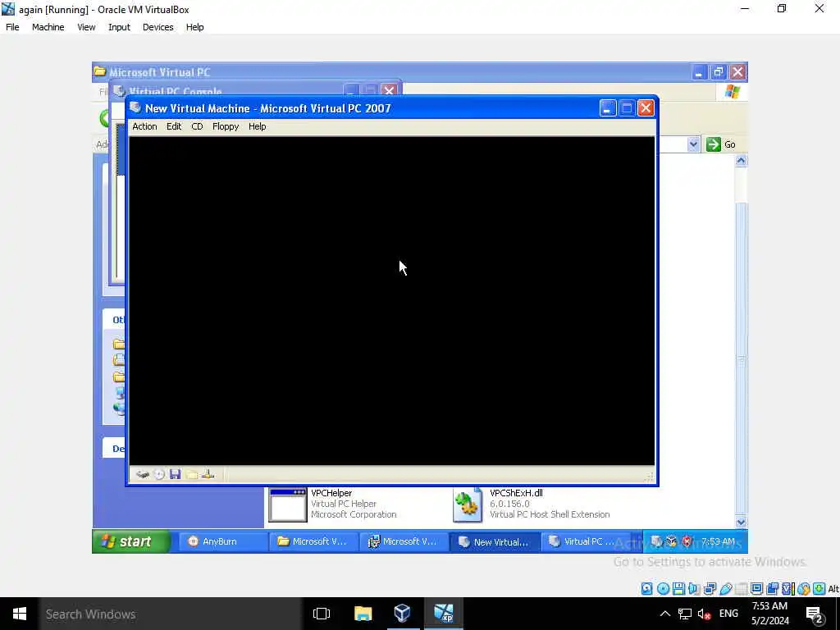Open the CD menu in Virtual PC window
The image size is (840, 630).
click(x=197, y=126)
